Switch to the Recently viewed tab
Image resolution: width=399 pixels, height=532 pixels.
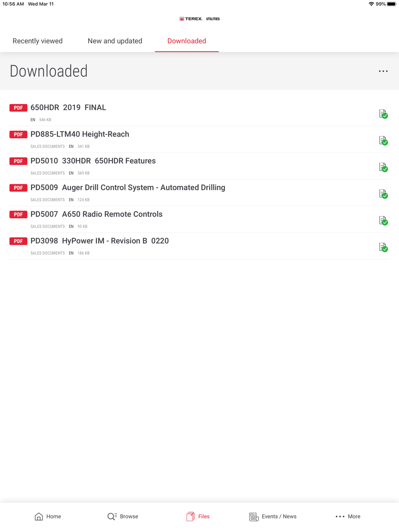tap(38, 41)
